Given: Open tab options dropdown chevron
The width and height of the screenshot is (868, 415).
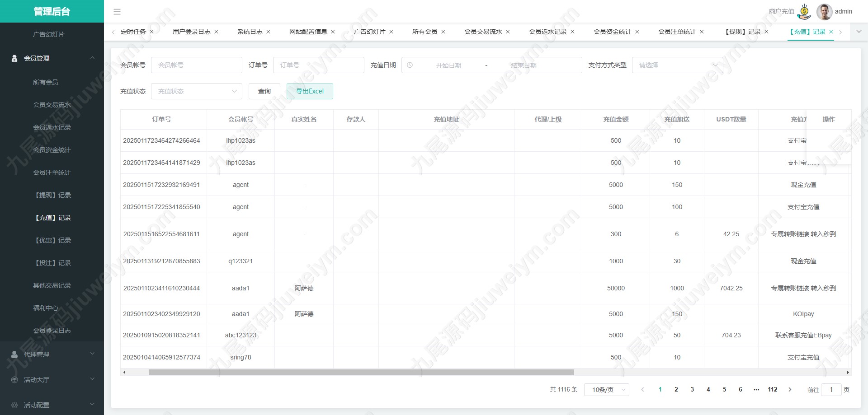Looking at the screenshot, I should click(x=859, y=32).
